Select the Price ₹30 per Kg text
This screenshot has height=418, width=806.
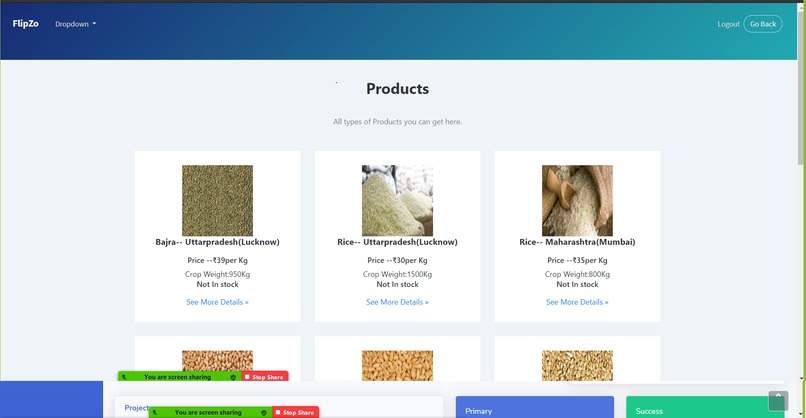pos(397,260)
